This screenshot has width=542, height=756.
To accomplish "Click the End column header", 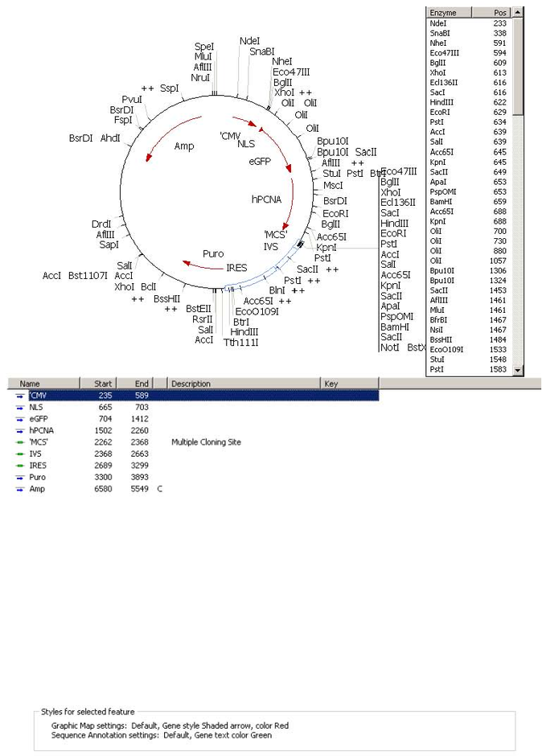I will tap(142, 384).
